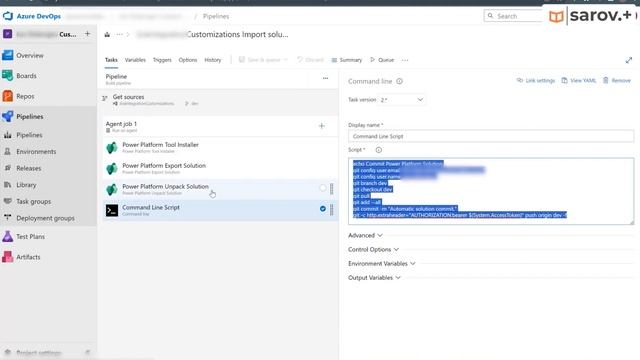The image size is (640, 360).
Task: Open the Releases icon
Action: (x=8, y=168)
